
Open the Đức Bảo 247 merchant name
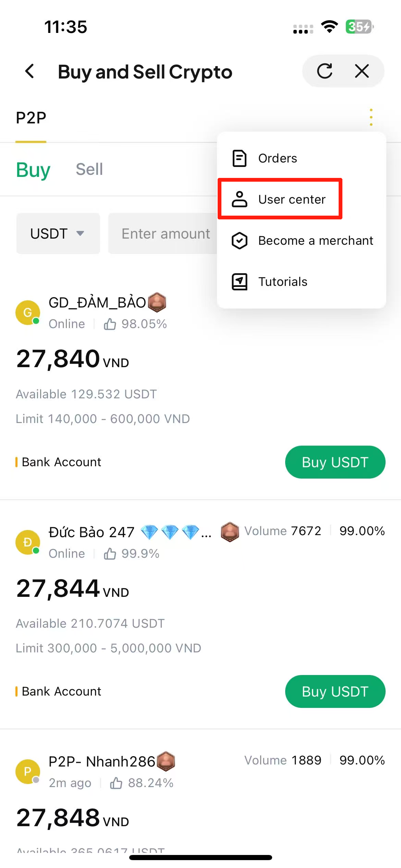coord(92,532)
